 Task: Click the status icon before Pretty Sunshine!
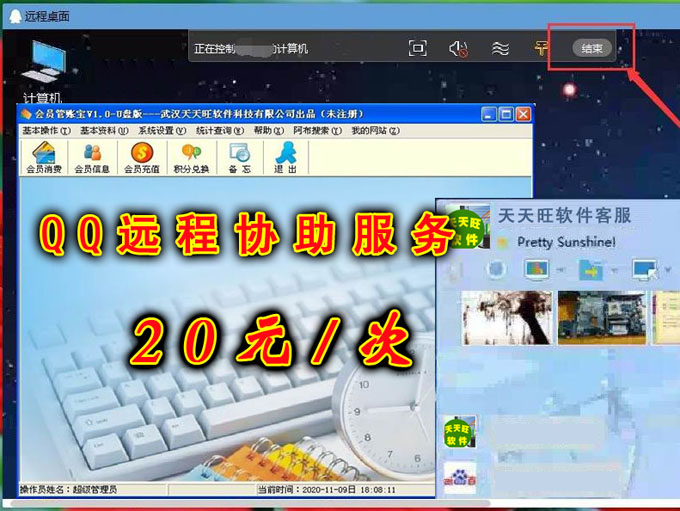[503, 242]
